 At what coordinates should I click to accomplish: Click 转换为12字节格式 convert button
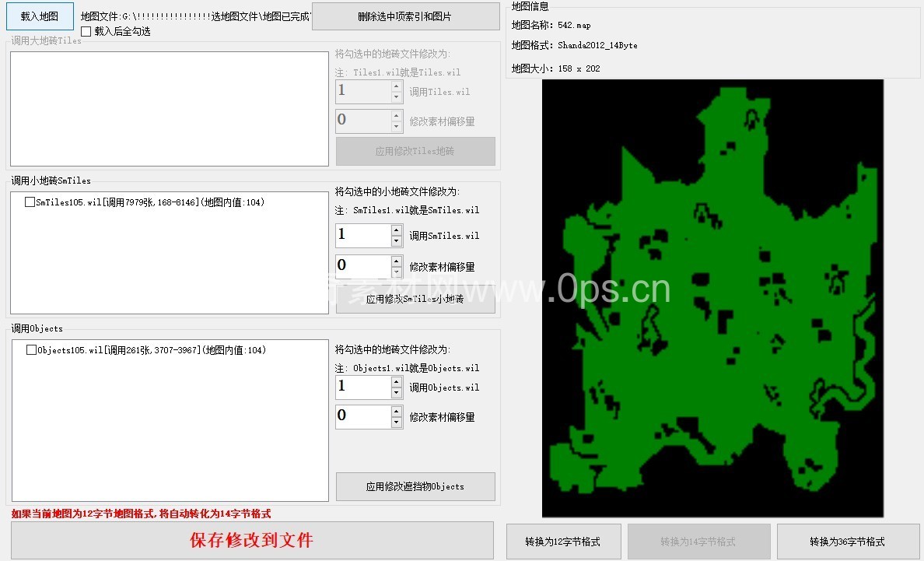563,542
